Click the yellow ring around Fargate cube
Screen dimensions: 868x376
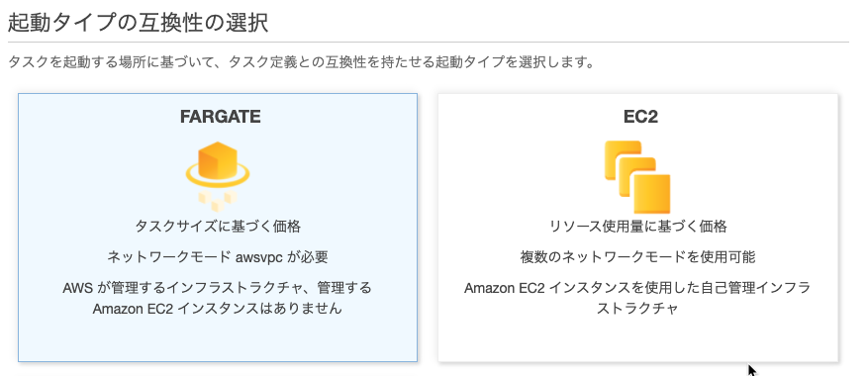(218, 175)
